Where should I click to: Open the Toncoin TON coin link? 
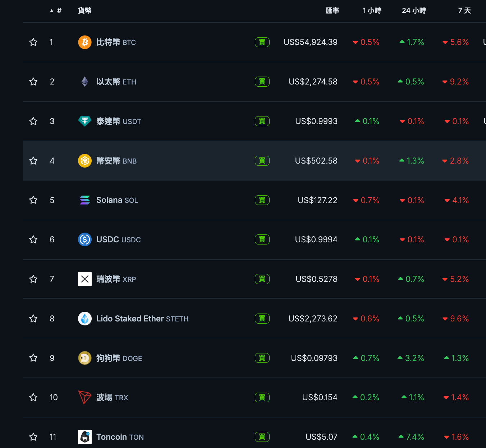tap(120, 437)
